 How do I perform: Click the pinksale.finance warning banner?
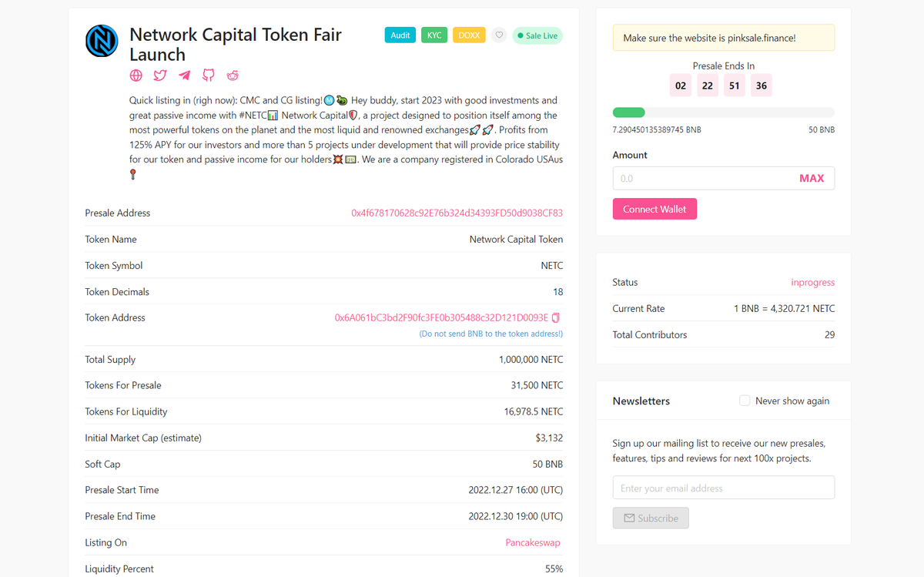[x=724, y=38]
